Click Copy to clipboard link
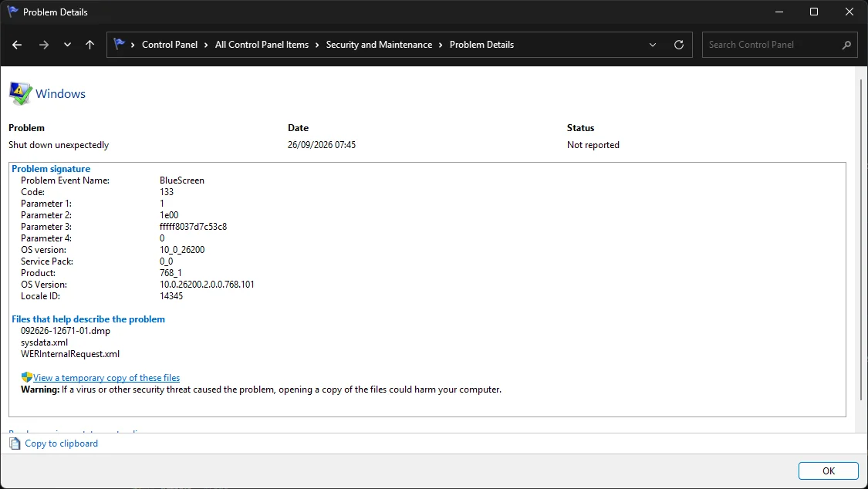This screenshot has width=868, height=489. coord(62,443)
